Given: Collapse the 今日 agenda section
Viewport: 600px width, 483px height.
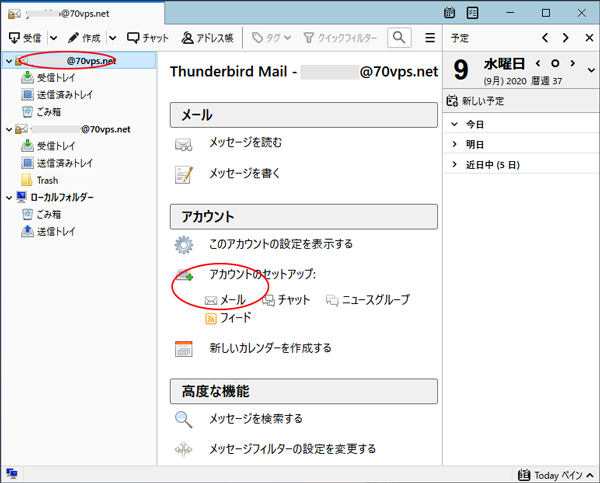Looking at the screenshot, I should [454, 124].
